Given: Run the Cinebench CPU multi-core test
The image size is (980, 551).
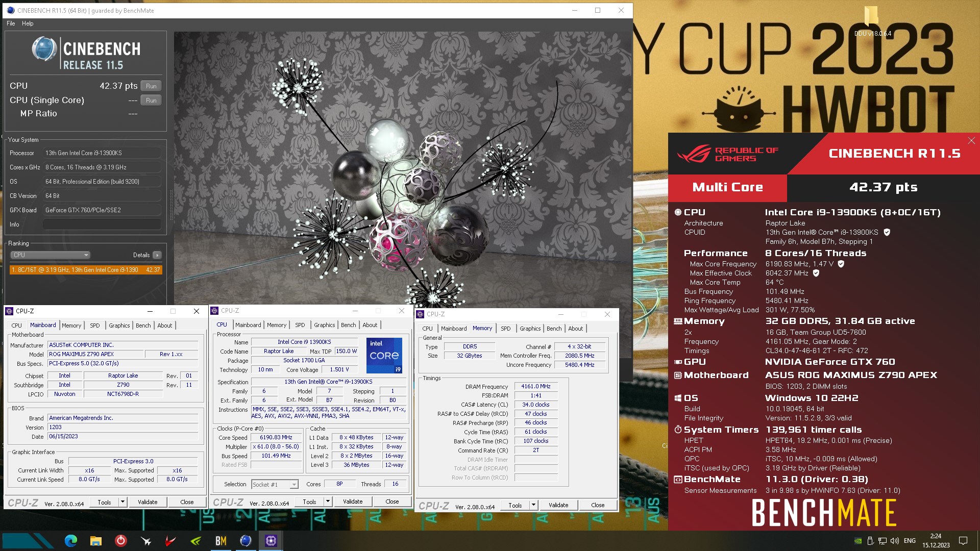Looking at the screenshot, I should click(151, 86).
